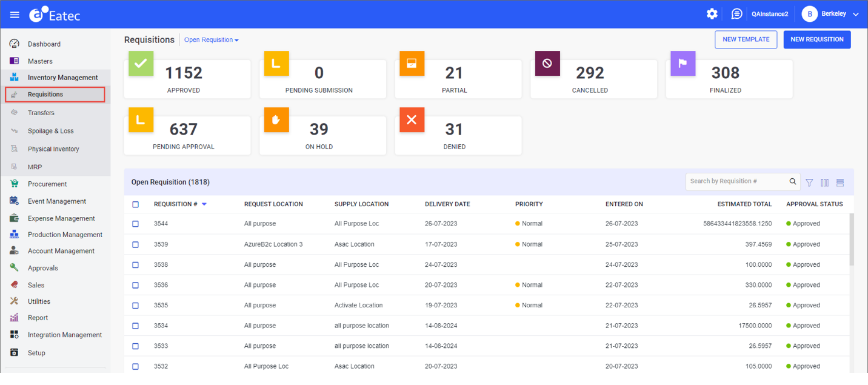Image resolution: width=868 pixels, height=385 pixels.
Task: Click the Approved green checkmark tile icon
Action: tap(141, 64)
